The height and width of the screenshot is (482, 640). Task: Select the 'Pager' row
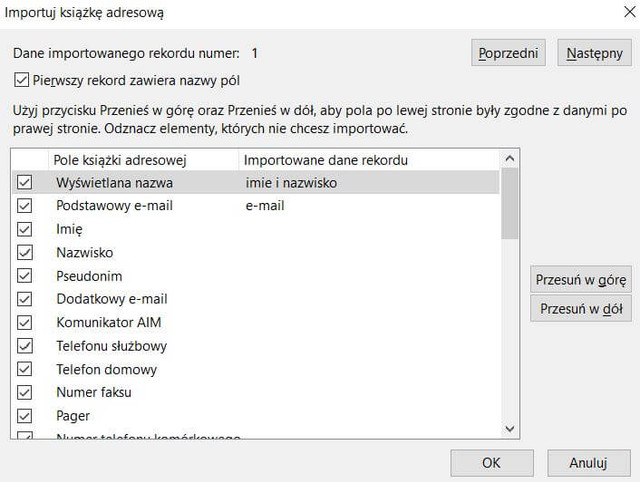pos(256,416)
